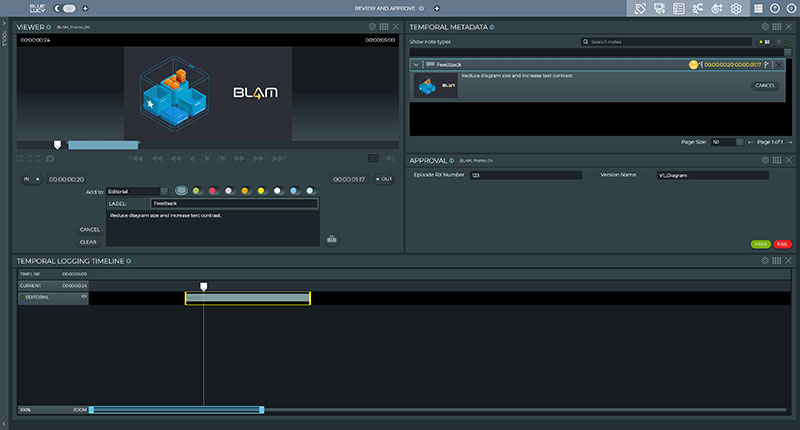Toggle the IN point marker
800x430 pixels.
click(32, 179)
